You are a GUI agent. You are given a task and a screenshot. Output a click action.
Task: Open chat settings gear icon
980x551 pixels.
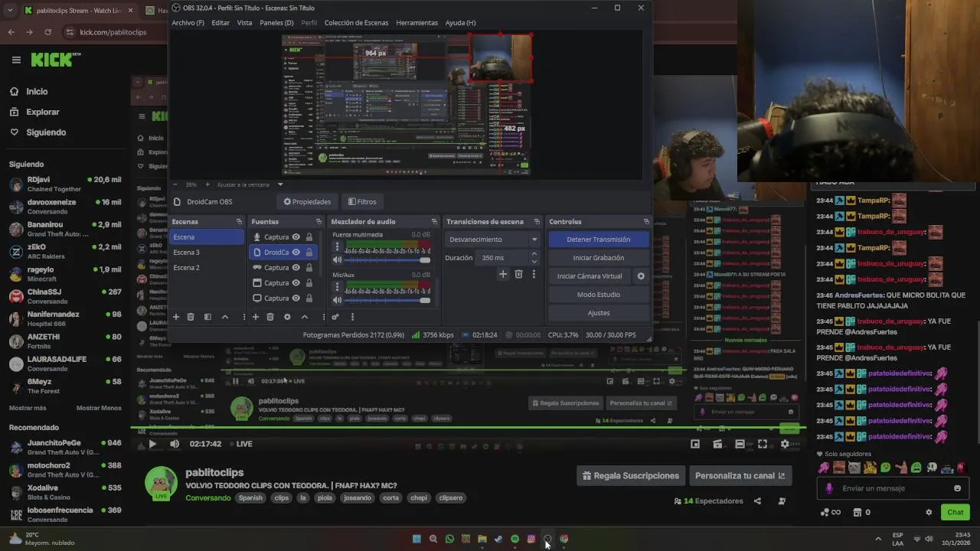929,512
